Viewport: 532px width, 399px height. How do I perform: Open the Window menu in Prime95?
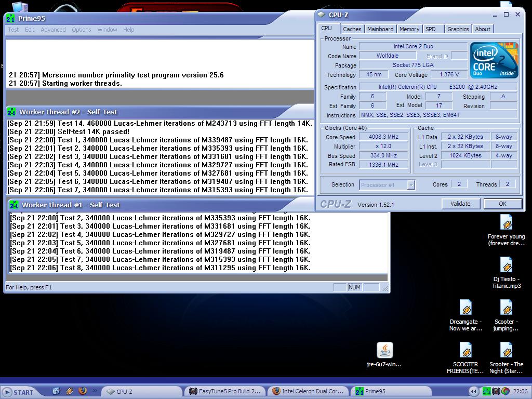pos(107,30)
